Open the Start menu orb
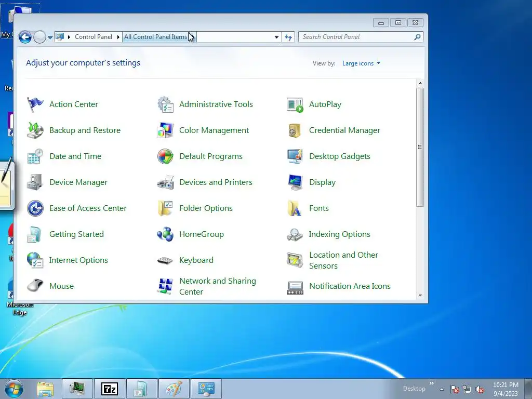The height and width of the screenshot is (399, 532). (x=14, y=389)
